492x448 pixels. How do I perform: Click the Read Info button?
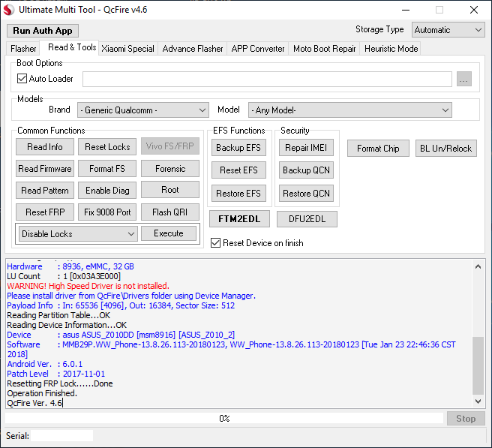coord(45,147)
